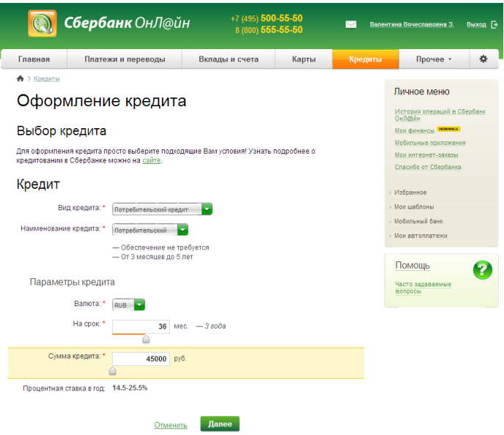Viewport: 504px width, 435px height.
Task: Click the loan term slider handle
Action: point(146,339)
